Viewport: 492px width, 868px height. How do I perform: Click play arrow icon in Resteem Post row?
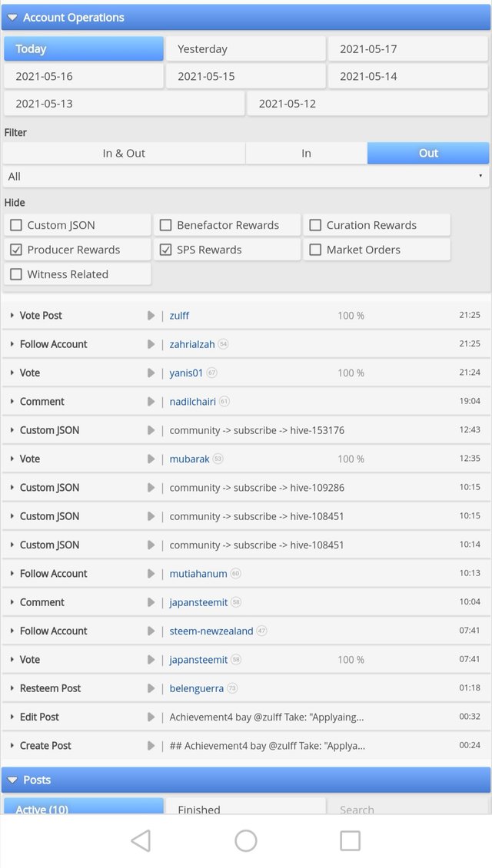[151, 688]
